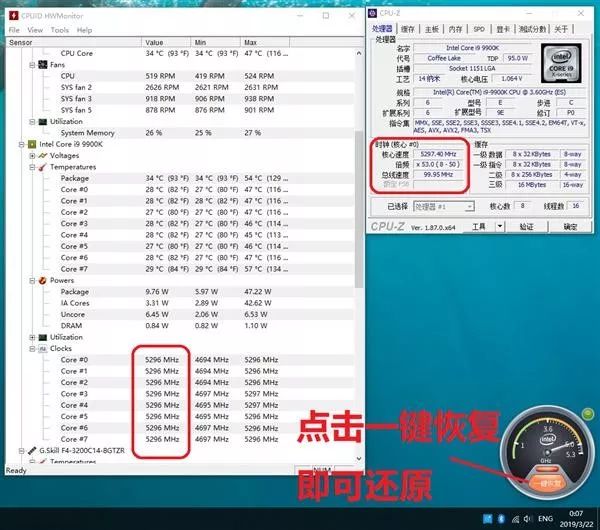Select the IA Cores power row
The width and height of the screenshot is (600, 530).
coord(180,303)
